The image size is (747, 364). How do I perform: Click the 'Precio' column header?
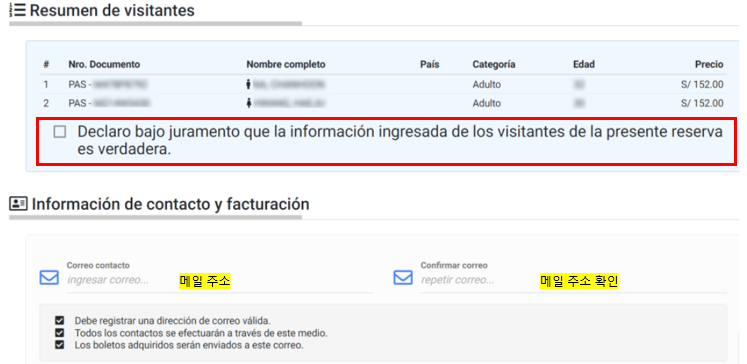(709, 64)
